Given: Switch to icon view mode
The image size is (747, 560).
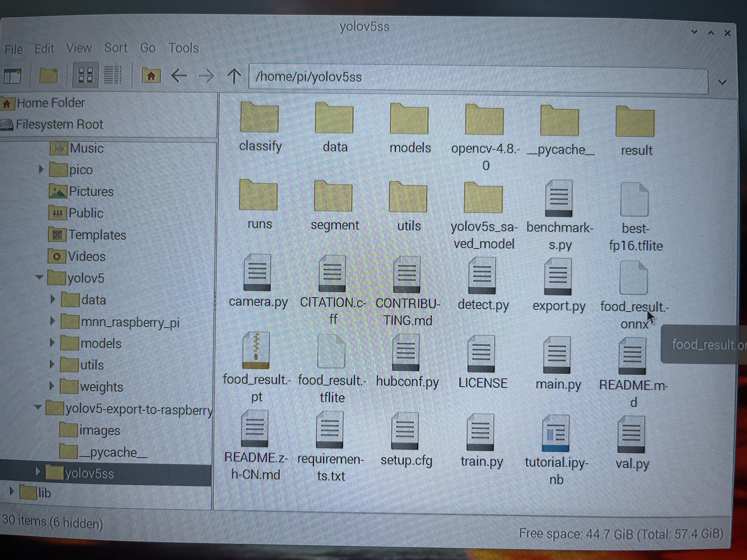Looking at the screenshot, I should (85, 75).
